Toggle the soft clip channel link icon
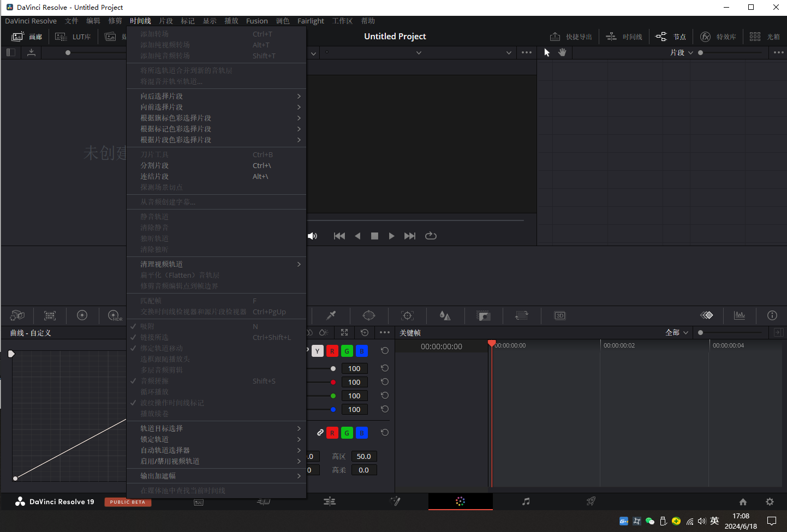Viewport: 787px width, 532px height. pyautogui.click(x=320, y=433)
